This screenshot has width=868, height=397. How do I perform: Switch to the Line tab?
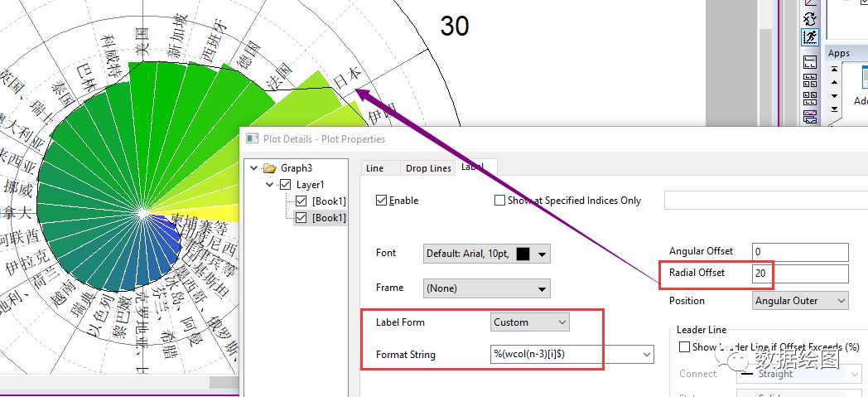(374, 168)
